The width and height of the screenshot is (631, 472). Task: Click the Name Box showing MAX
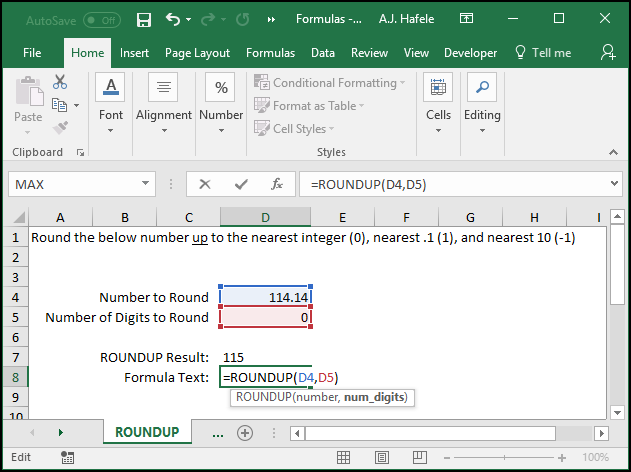pyautogui.click(x=74, y=184)
